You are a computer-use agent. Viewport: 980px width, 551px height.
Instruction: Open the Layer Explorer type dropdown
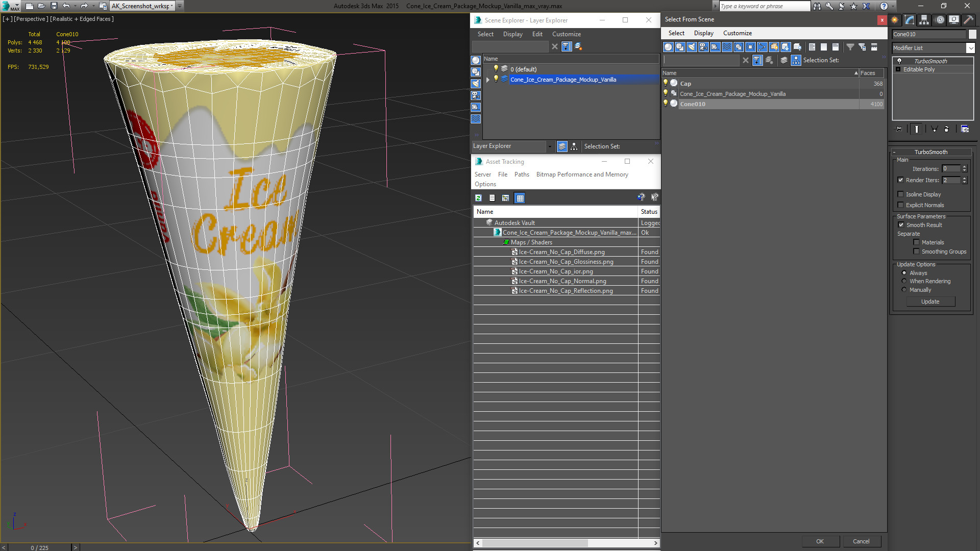coord(550,146)
